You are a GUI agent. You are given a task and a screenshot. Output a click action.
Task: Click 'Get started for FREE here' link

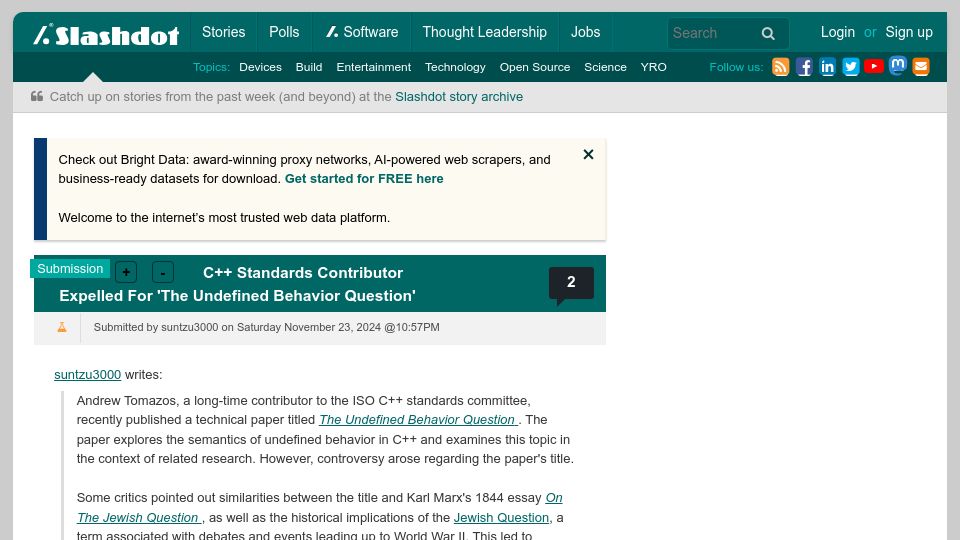point(364,179)
